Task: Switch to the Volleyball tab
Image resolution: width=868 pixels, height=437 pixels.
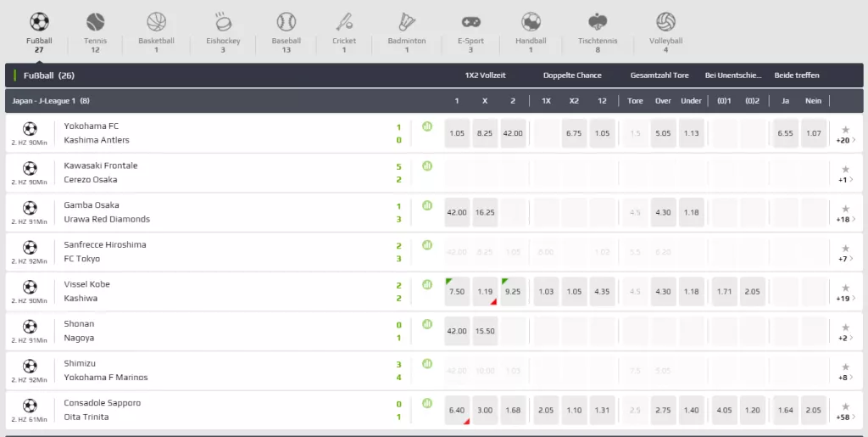Action: point(665,23)
